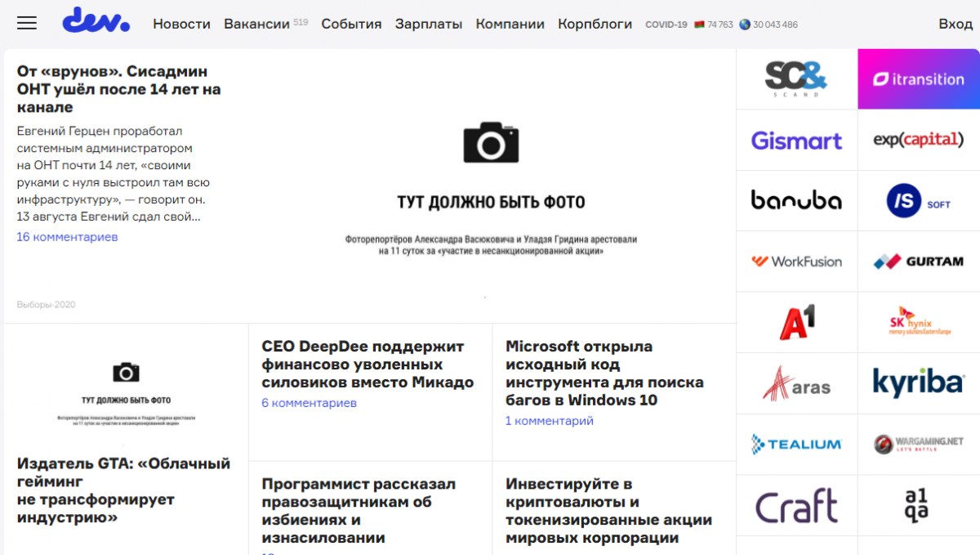This screenshot has height=555, width=980.
Task: Select the A1 company logo
Action: click(x=796, y=322)
